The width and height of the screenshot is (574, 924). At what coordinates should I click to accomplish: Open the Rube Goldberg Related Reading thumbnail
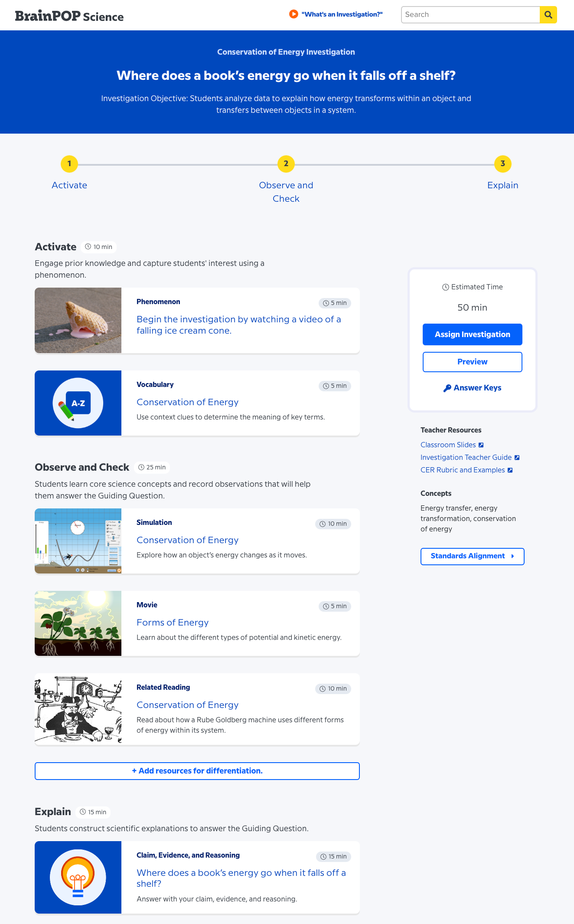(78, 709)
